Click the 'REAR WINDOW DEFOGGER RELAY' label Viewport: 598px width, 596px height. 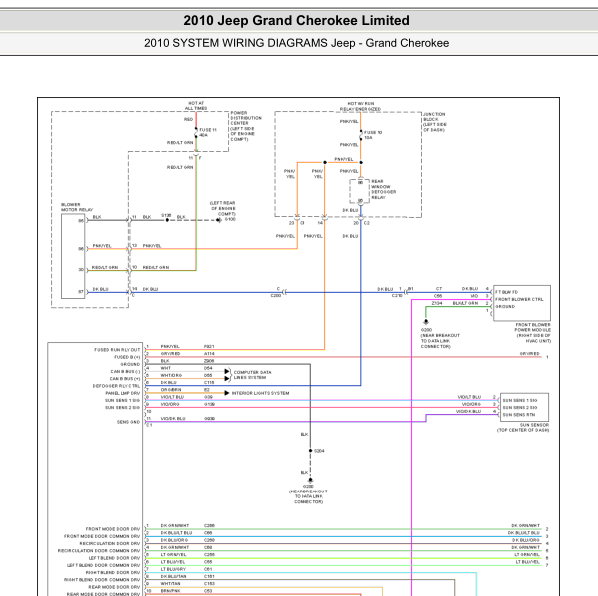[x=383, y=189]
